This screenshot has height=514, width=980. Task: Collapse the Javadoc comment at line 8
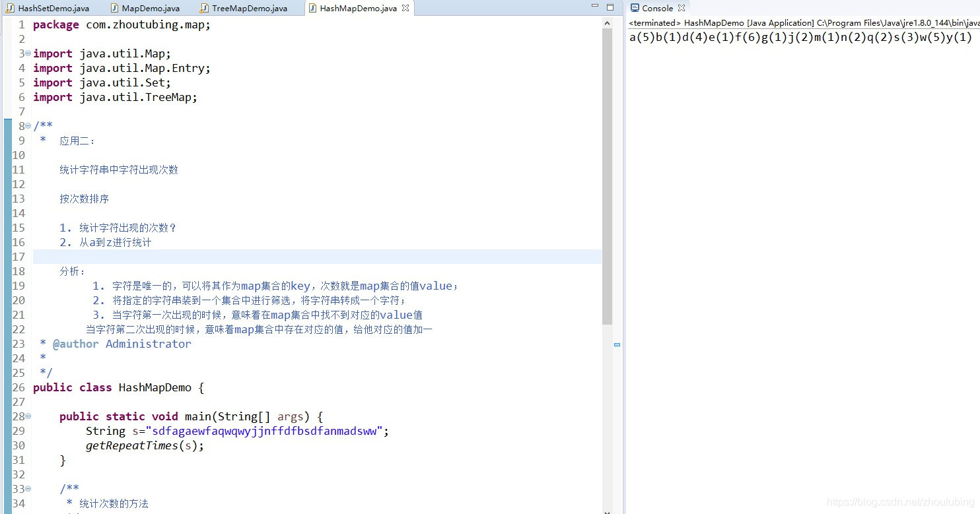[28, 126]
